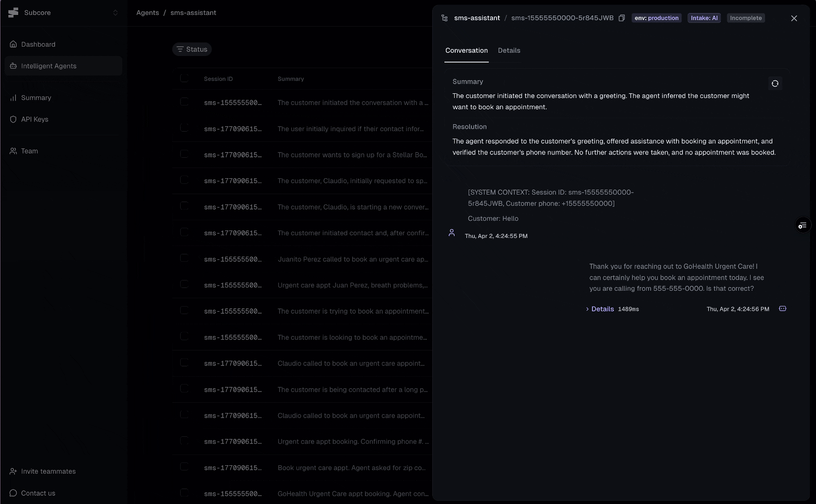Open the Subcore workspace switcher

pyautogui.click(x=115, y=13)
